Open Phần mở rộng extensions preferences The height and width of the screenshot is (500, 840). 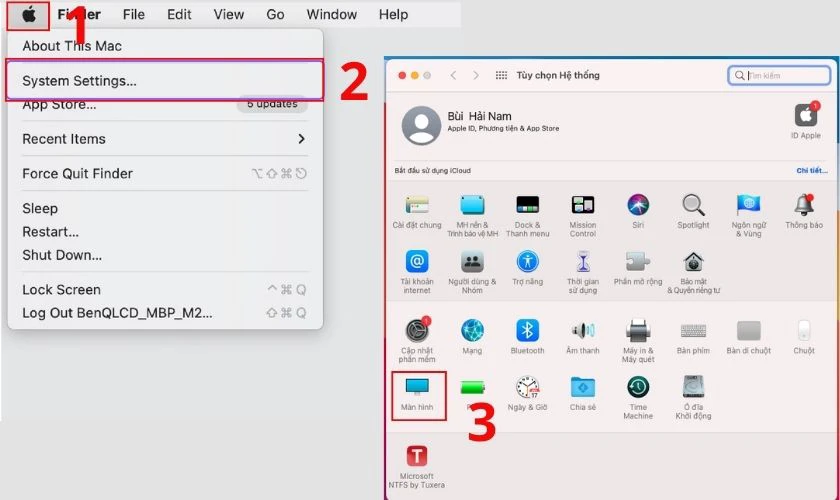coord(638,262)
